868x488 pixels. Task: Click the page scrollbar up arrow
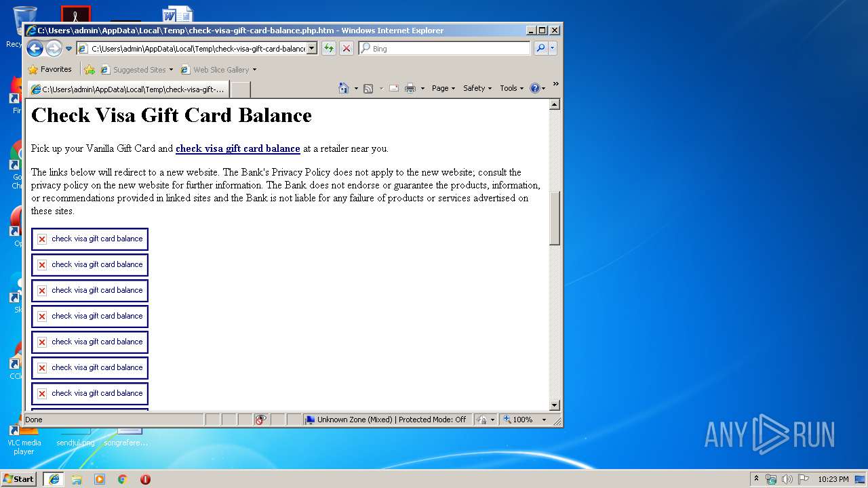[555, 104]
